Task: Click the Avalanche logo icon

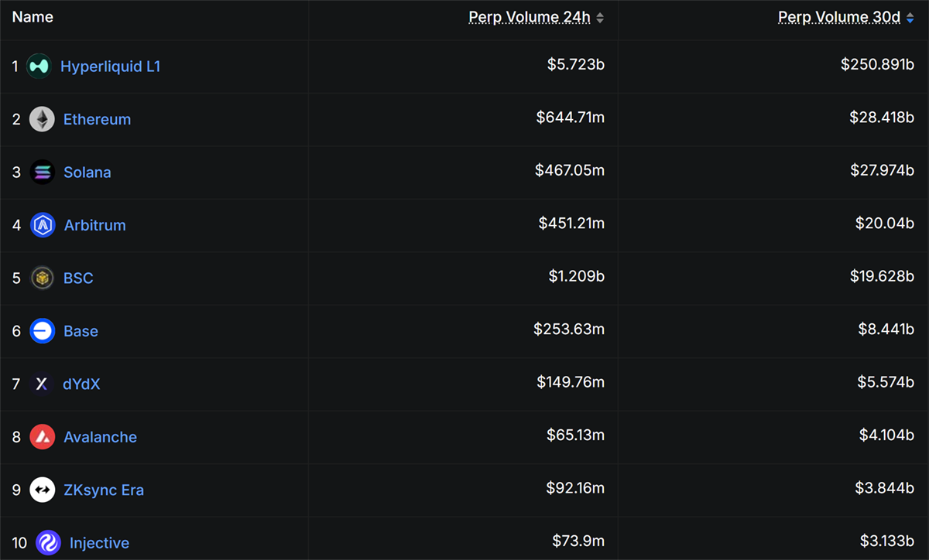Action: coord(43,437)
